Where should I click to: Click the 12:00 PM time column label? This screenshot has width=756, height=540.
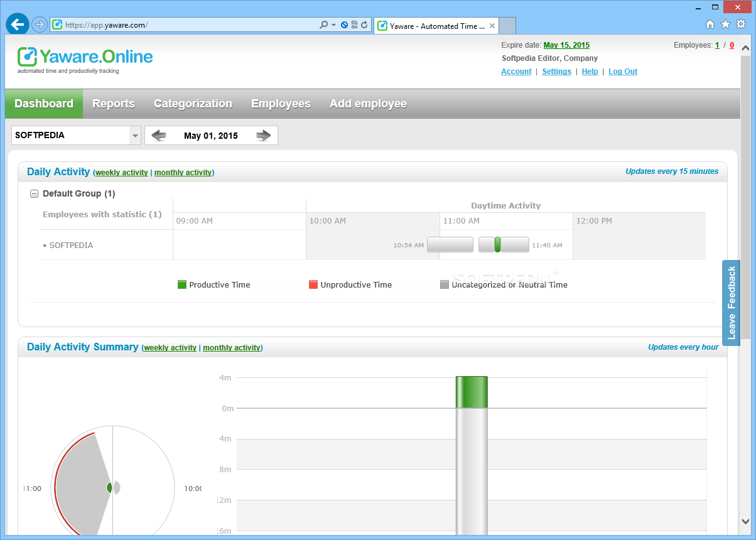click(594, 221)
